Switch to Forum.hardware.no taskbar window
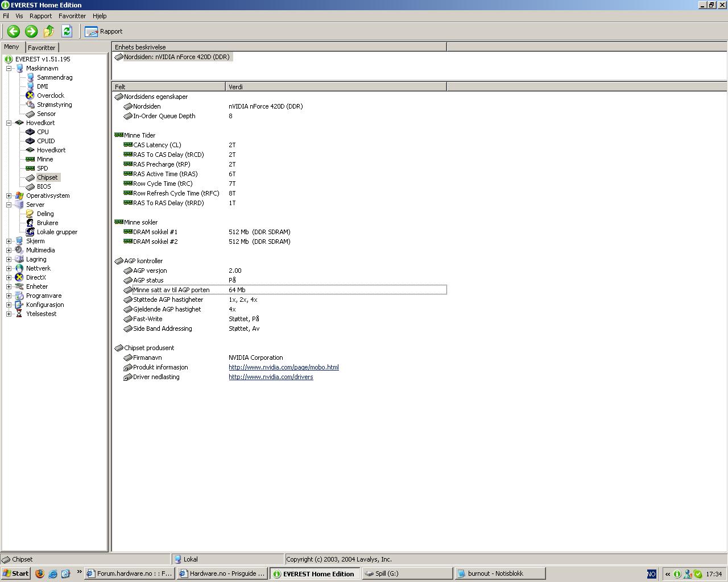This screenshot has height=582, width=728. [130, 573]
